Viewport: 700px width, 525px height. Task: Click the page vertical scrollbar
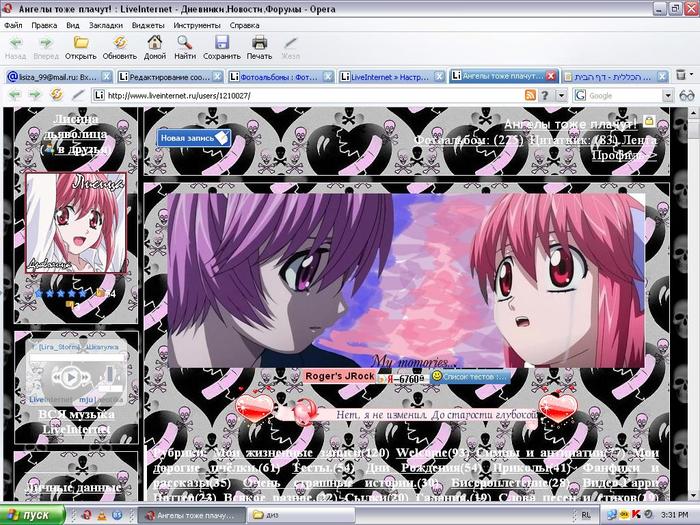tap(694, 304)
